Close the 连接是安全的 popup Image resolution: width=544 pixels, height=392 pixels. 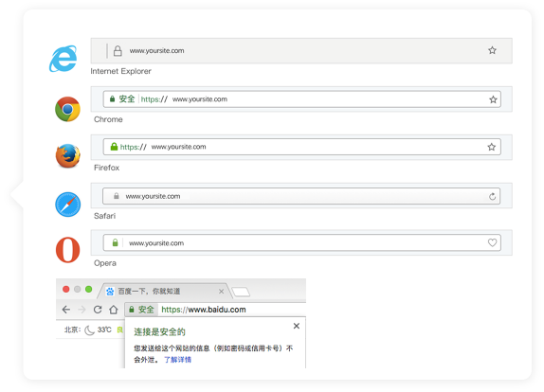pos(297,326)
